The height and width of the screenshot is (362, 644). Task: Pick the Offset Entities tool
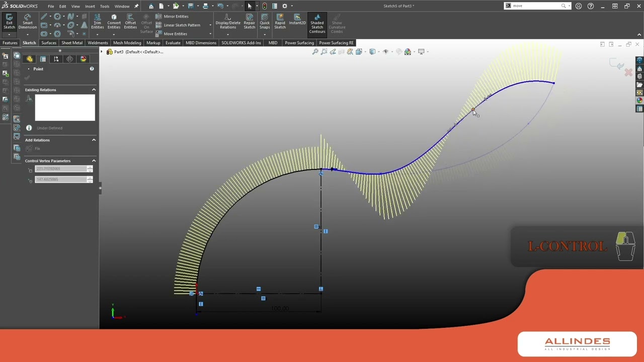pos(130,22)
